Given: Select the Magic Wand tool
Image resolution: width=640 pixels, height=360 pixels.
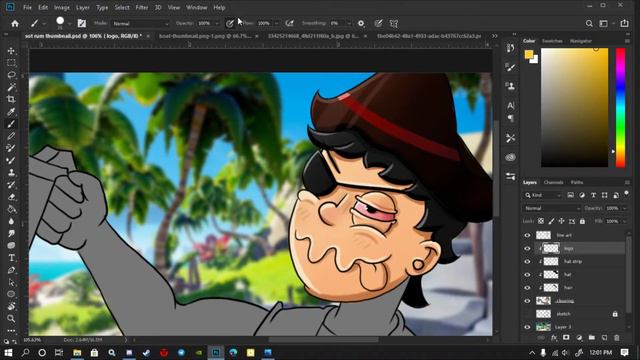Looking at the screenshot, I should click(x=11, y=87).
